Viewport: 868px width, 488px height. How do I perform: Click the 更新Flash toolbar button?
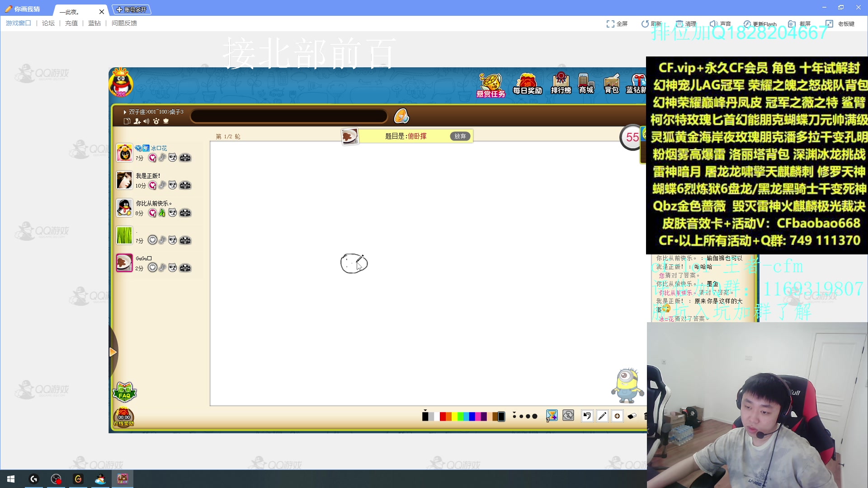coord(760,24)
